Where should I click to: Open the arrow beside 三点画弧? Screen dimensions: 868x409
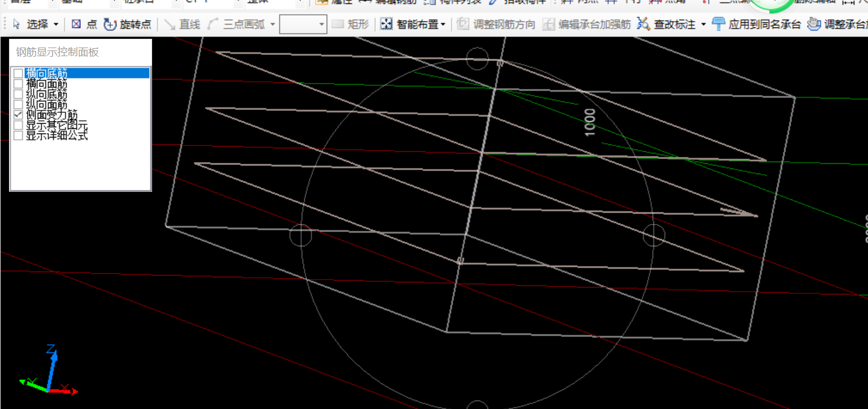(x=272, y=25)
